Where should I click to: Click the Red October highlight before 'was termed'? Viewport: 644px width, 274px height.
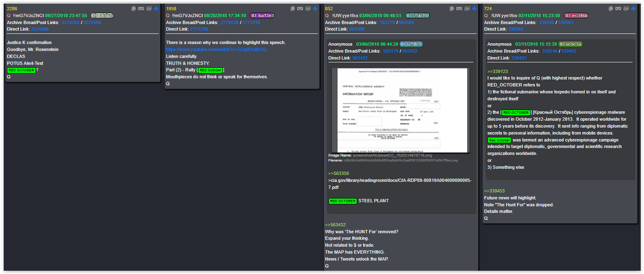pos(500,140)
